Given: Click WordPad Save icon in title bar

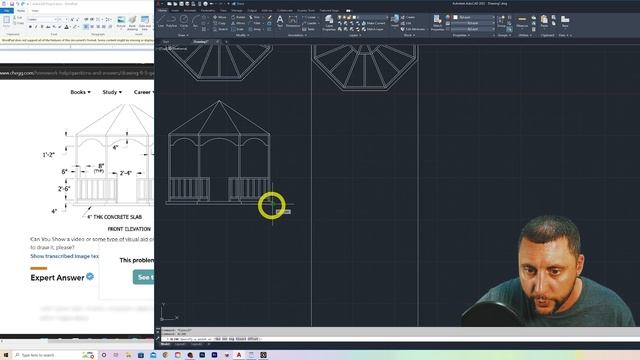Looking at the screenshot, I should 12,4.
